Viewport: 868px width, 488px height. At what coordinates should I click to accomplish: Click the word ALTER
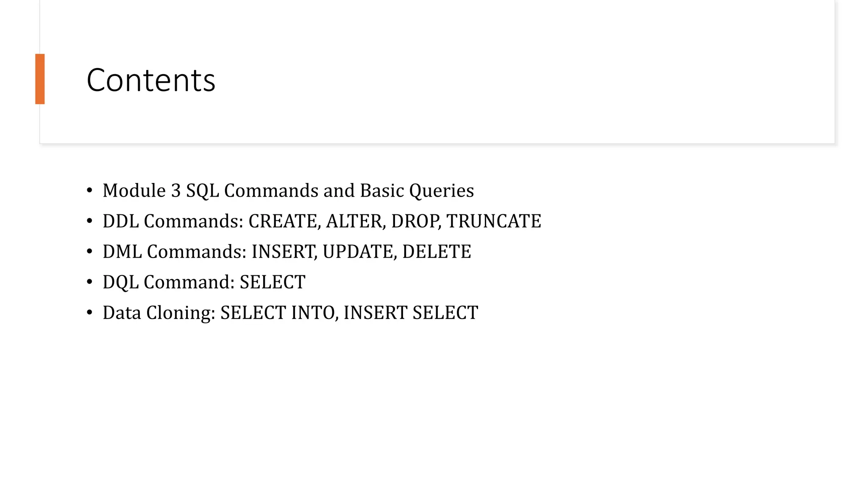354,221
